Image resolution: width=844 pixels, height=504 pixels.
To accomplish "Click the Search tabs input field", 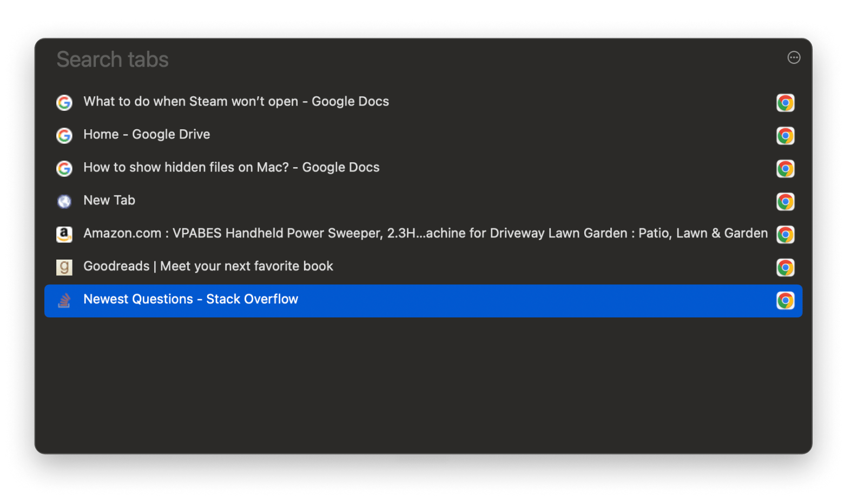I will click(x=379, y=59).
